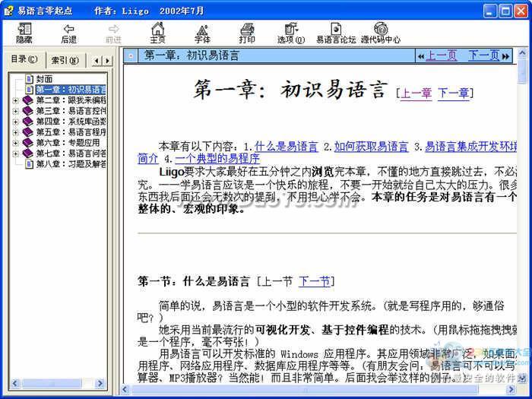Click tree pane scrollbar left arrow
This screenshot has width=532, height=399.
point(14,383)
